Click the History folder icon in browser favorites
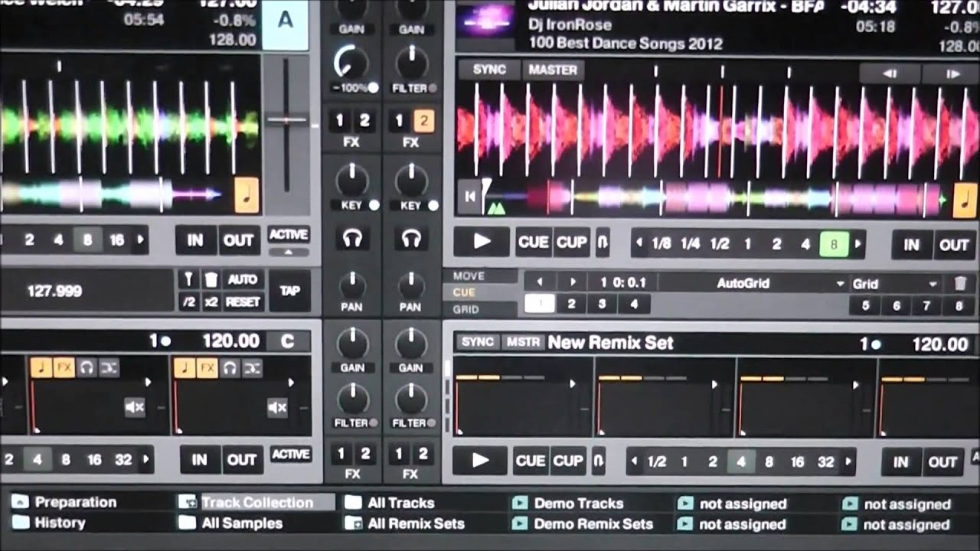This screenshot has height=551, width=980. 21,523
